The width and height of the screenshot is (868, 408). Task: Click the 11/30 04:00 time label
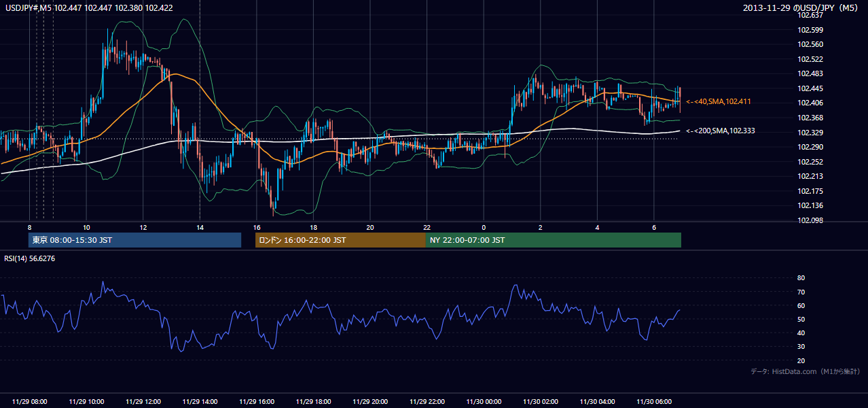(597, 402)
